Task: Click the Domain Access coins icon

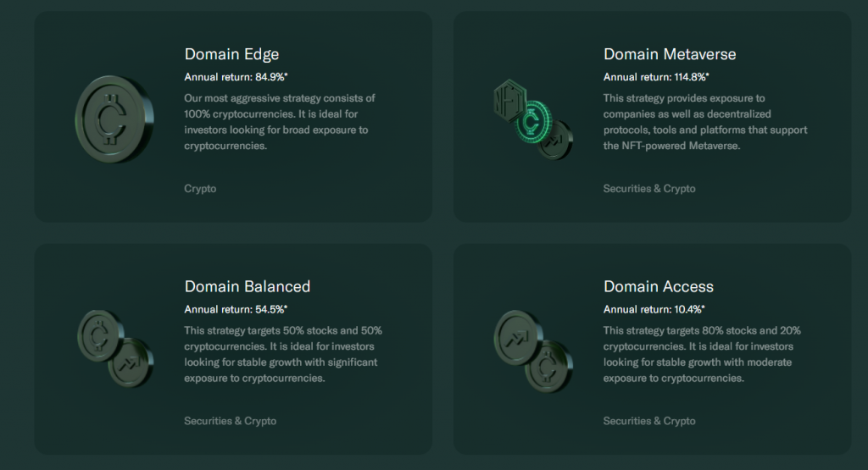Action: [x=533, y=351]
